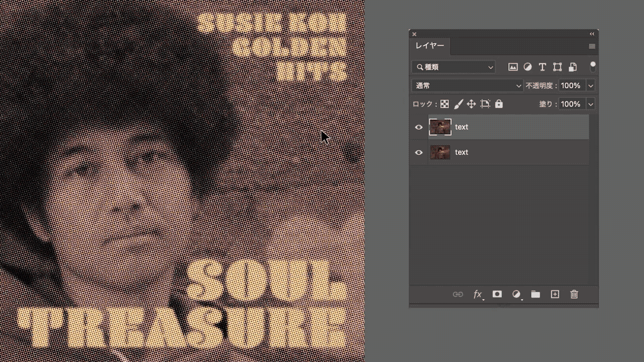Click the opacity 100% value field
Screen dimensions: 644x362
click(571, 86)
